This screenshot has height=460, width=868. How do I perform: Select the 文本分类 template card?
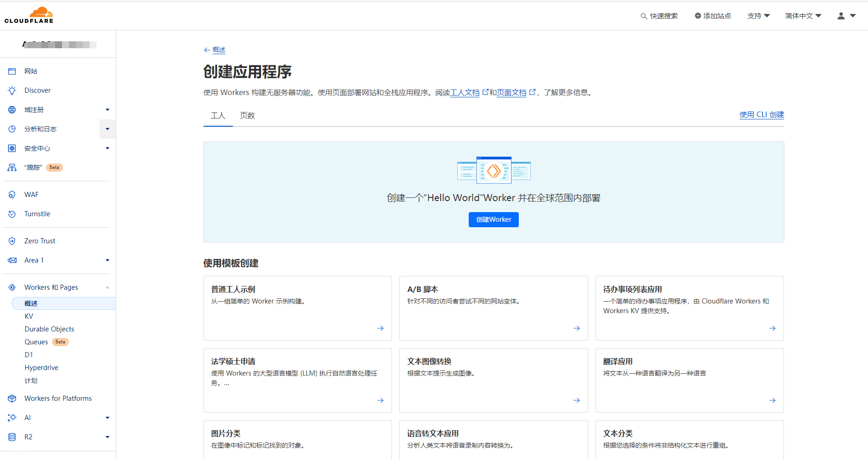click(690, 440)
